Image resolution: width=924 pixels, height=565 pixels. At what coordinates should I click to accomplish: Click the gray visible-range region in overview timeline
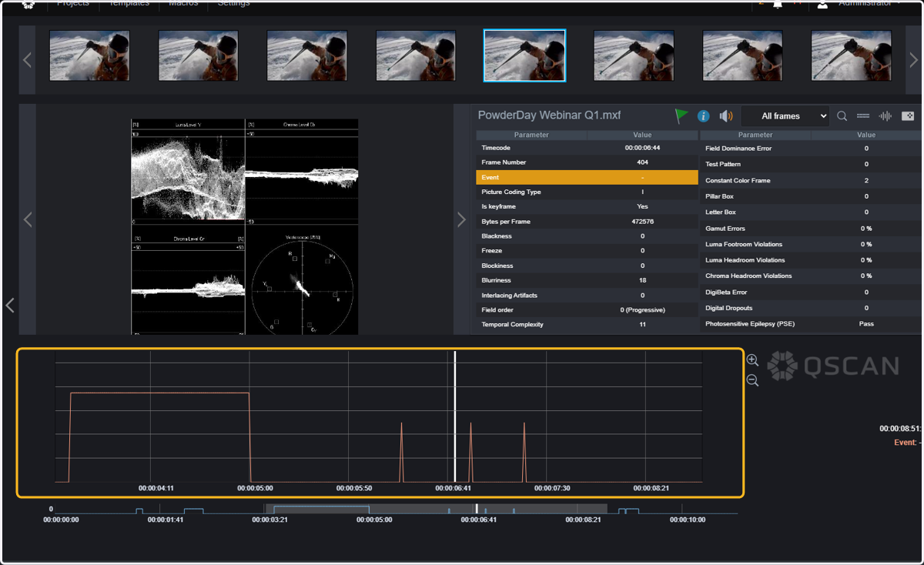tap(436, 509)
